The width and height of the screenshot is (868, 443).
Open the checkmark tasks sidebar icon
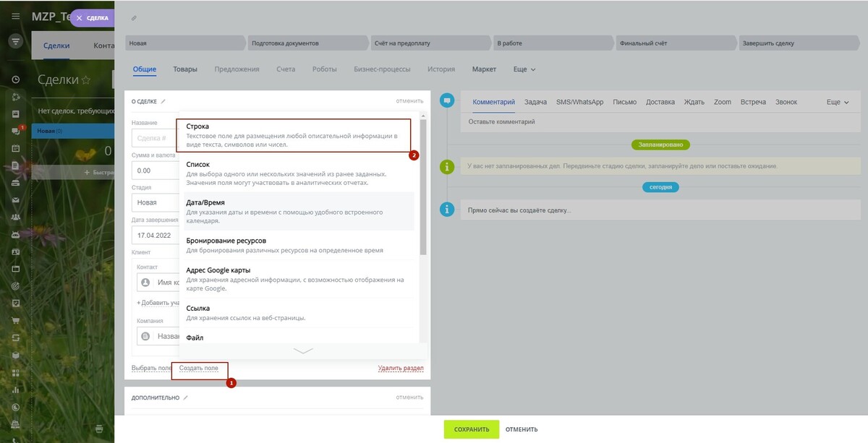click(15, 304)
